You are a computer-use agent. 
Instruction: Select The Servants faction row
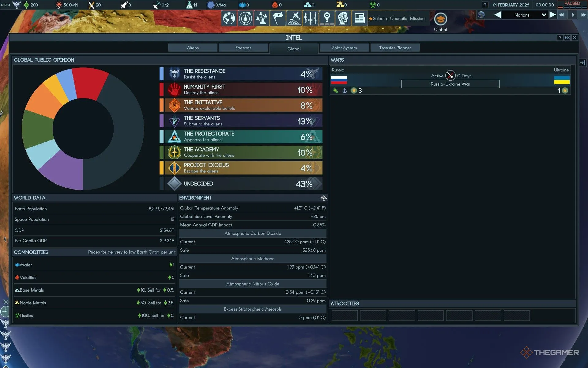pyautogui.click(x=243, y=121)
